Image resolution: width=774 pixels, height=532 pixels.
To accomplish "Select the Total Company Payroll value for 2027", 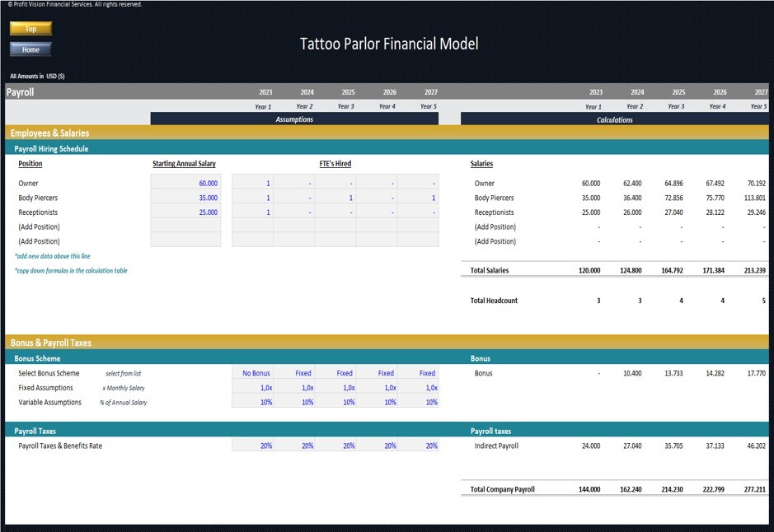I will [x=756, y=488].
